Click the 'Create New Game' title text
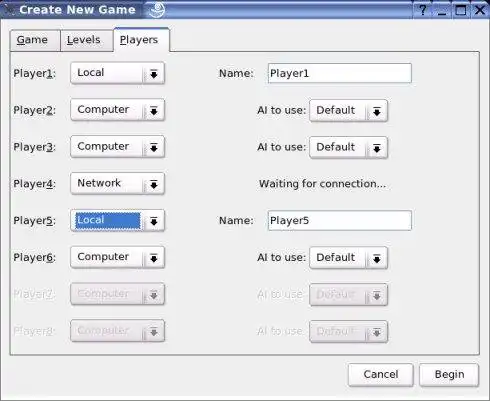Image resolution: width=490 pixels, height=401 pixels. 77,10
